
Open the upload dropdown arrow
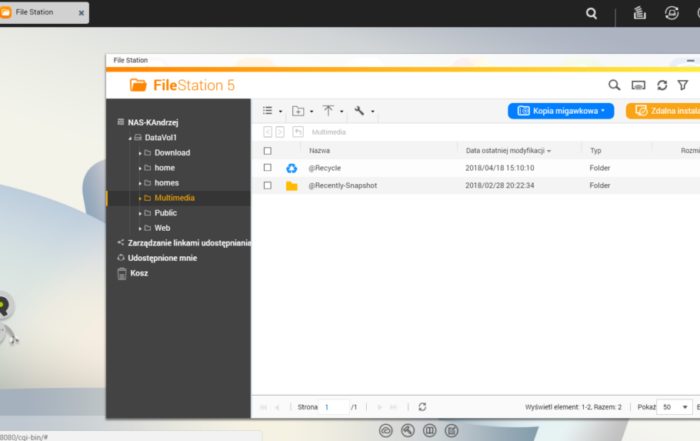click(342, 111)
